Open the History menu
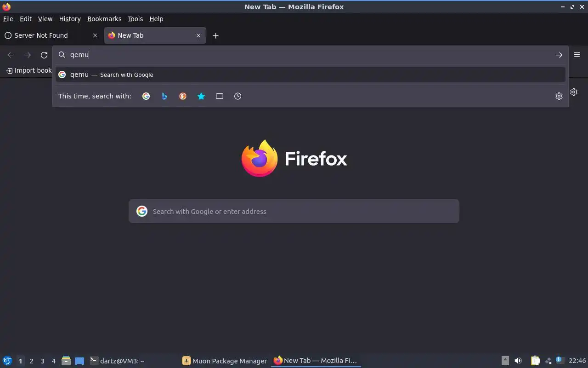 (x=70, y=19)
